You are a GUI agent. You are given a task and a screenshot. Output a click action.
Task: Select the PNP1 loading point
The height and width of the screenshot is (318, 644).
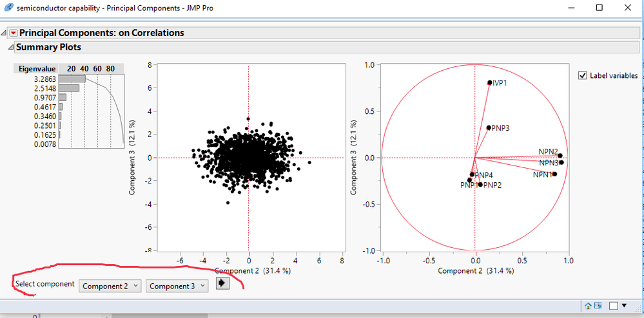(469, 180)
